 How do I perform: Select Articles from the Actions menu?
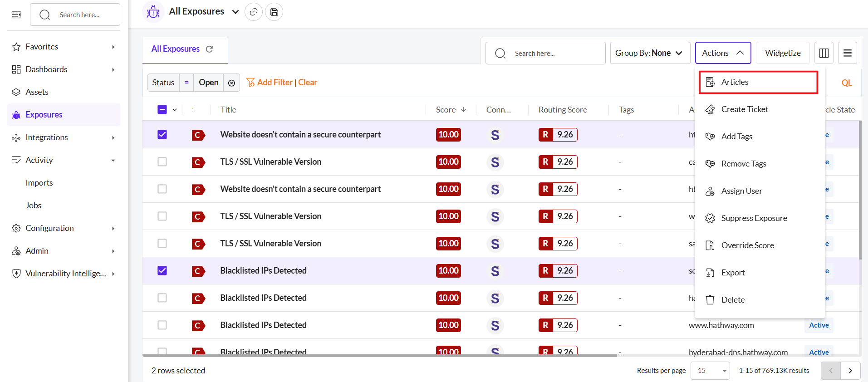(758, 82)
